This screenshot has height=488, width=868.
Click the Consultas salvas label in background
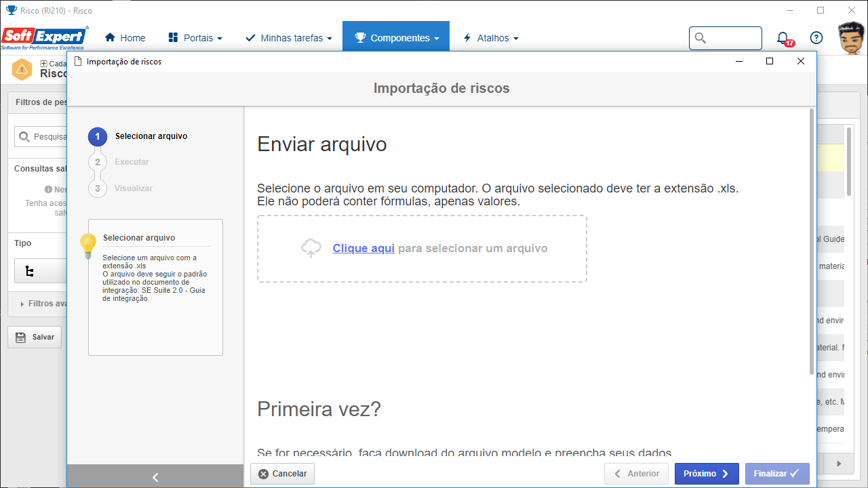pyautogui.click(x=41, y=169)
